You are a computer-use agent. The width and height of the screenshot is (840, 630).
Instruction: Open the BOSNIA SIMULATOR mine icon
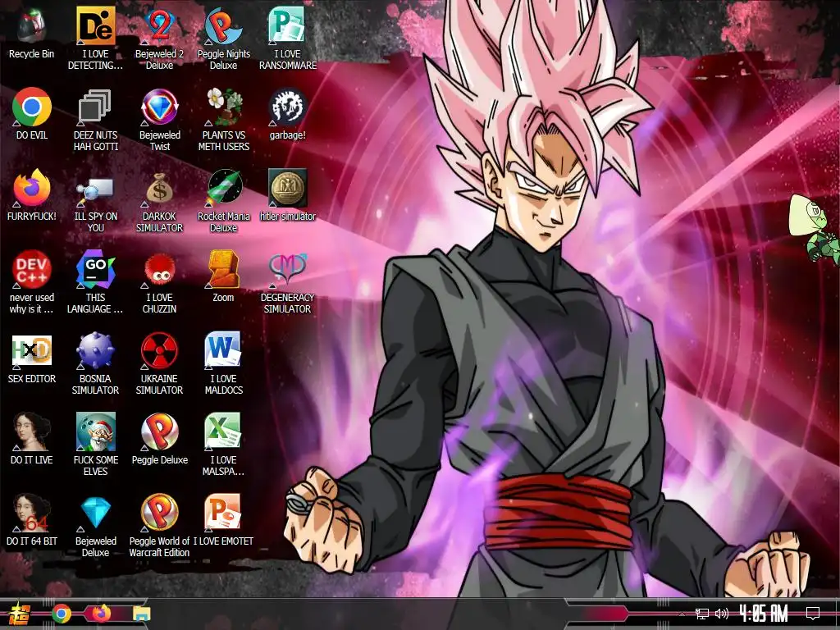click(x=95, y=351)
